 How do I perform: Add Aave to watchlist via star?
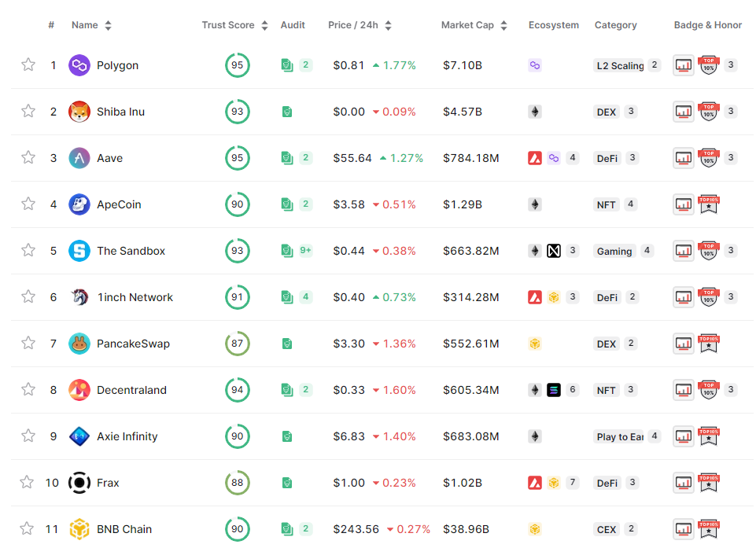(x=28, y=157)
